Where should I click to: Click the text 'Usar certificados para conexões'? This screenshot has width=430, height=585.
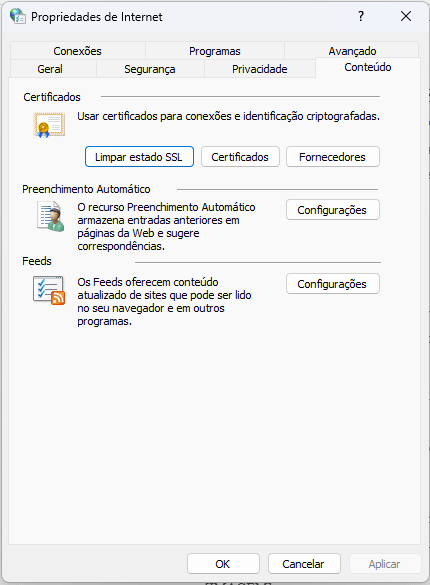pyautogui.click(x=228, y=116)
